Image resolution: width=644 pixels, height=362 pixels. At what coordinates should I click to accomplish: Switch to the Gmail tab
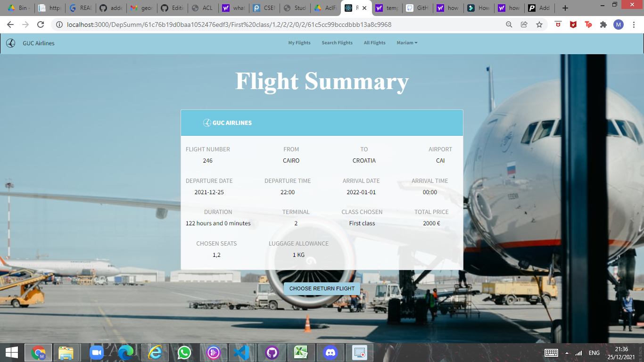point(141,8)
